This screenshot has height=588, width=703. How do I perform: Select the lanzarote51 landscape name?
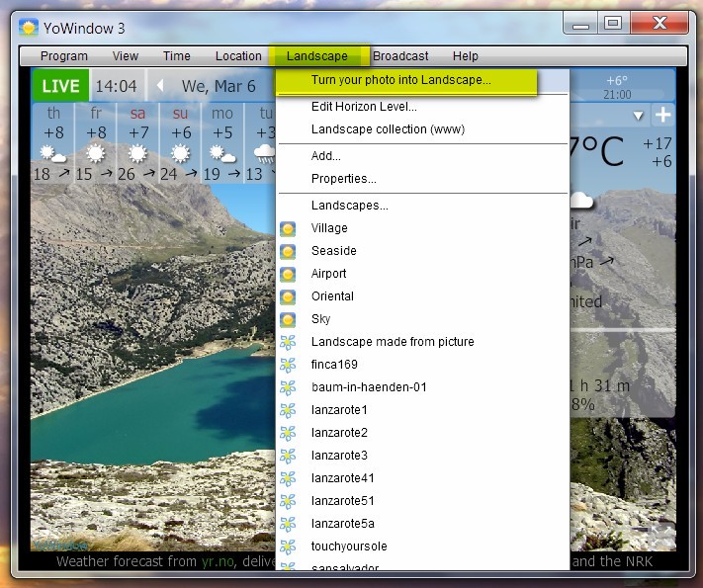click(342, 501)
